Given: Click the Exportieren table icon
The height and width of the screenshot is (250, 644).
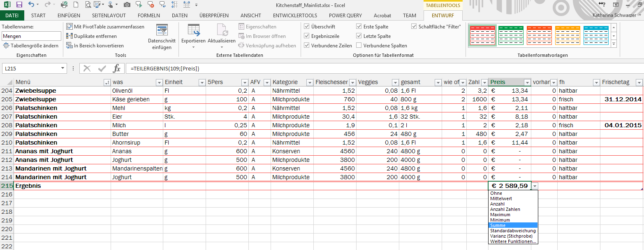Looking at the screenshot, I should (193, 31).
